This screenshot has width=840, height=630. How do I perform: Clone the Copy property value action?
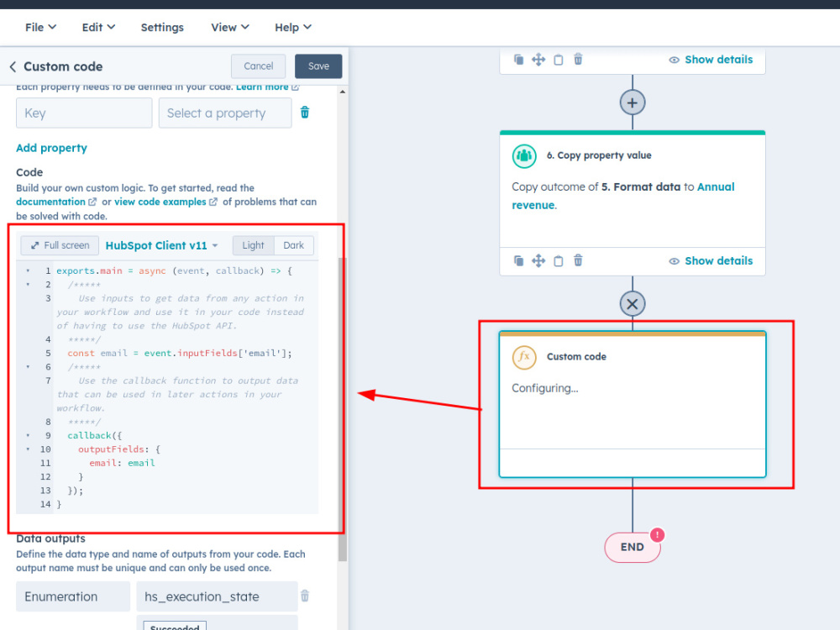coord(518,260)
